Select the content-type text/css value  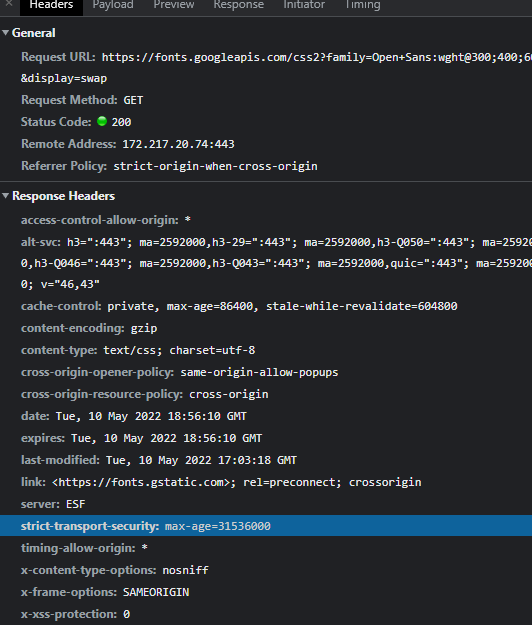coord(179,350)
